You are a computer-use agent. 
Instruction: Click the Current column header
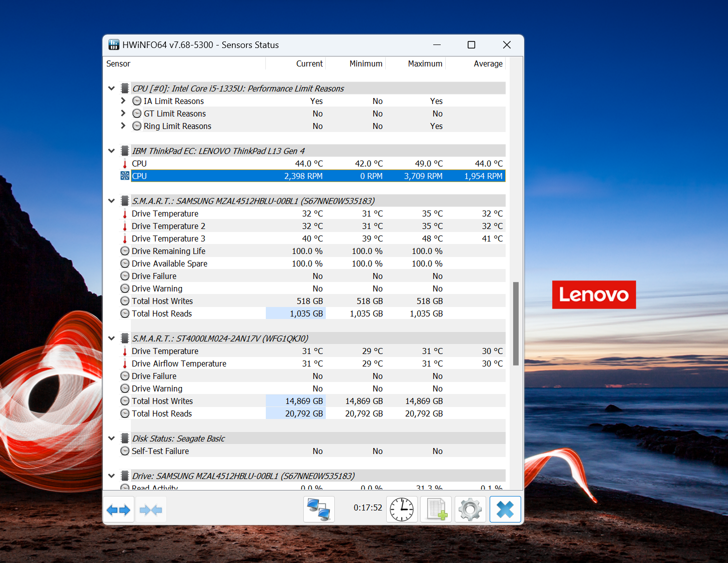click(x=309, y=63)
